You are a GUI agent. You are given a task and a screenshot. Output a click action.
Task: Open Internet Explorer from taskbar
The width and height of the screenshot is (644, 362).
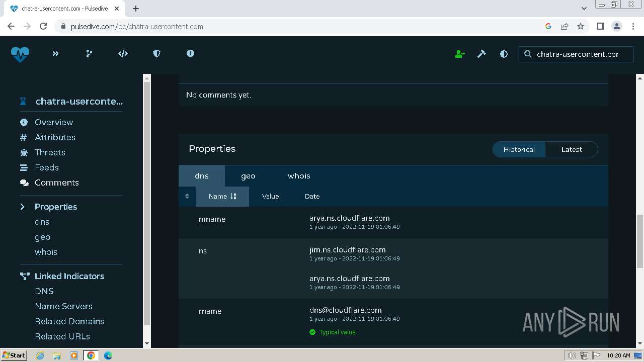[x=40, y=355]
